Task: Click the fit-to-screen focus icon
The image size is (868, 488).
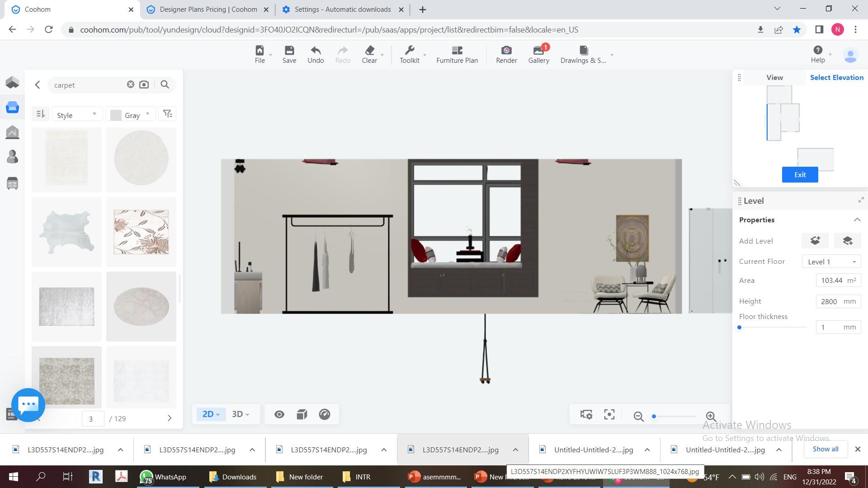Action: [609, 415]
